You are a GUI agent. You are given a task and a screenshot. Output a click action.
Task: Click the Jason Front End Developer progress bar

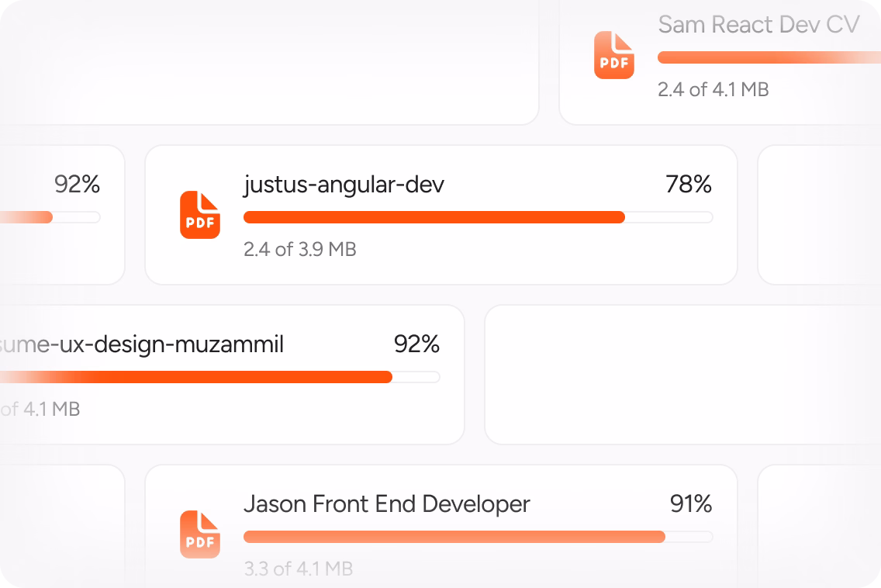coord(479,537)
